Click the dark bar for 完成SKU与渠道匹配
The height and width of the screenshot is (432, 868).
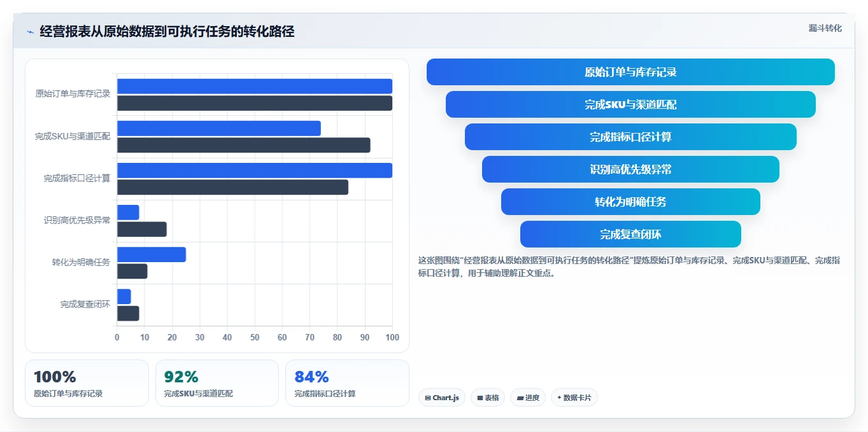coord(244,145)
